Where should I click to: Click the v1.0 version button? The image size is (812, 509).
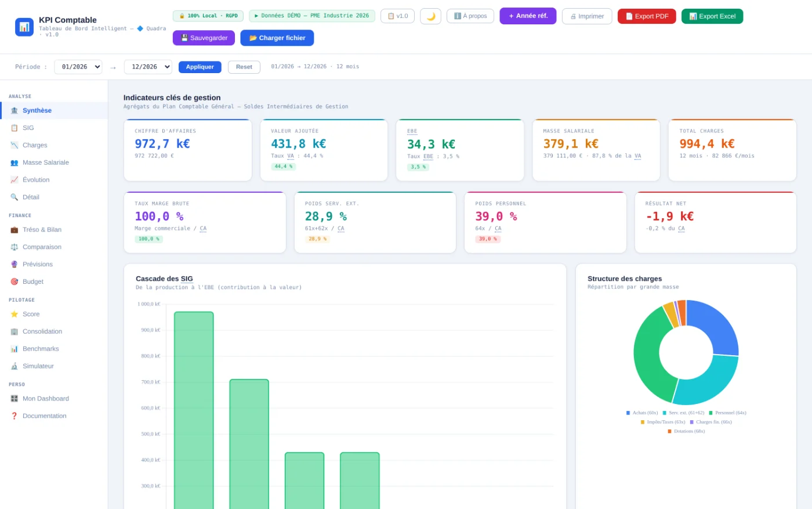pyautogui.click(x=397, y=16)
